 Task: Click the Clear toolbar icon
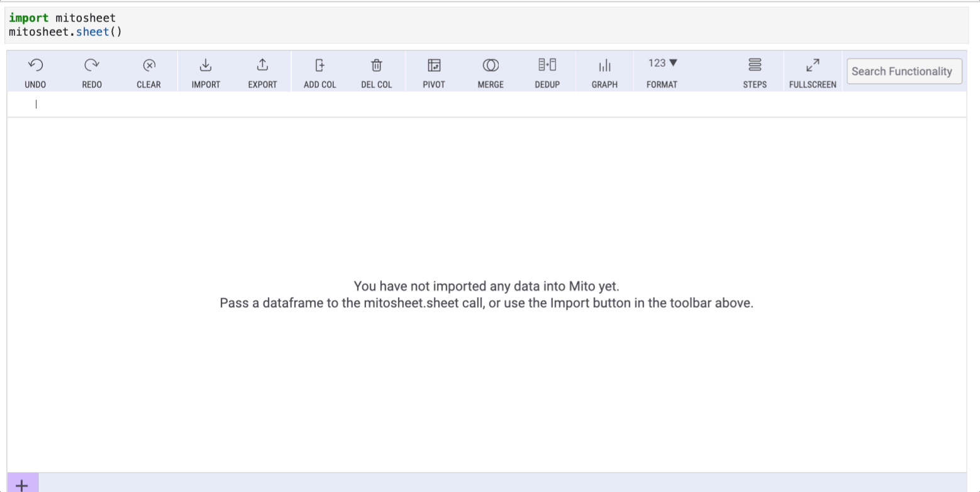[x=149, y=65]
